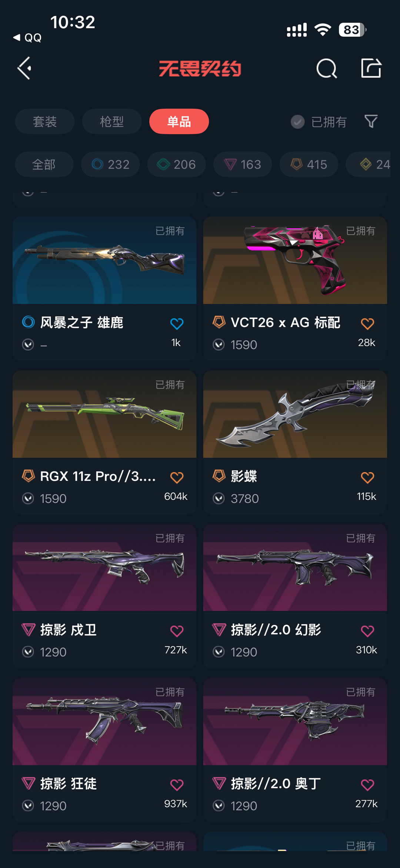The width and height of the screenshot is (400, 868).
Task: Tap heart on 掠影//2.0 奥丁 card
Action: coord(367,785)
